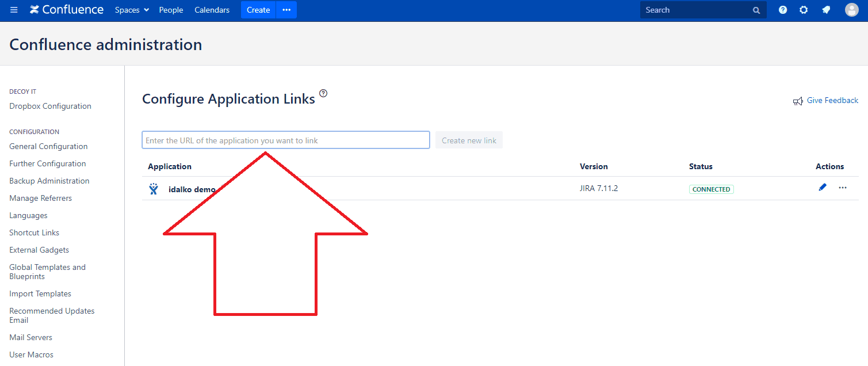Open the actions ellipsis for idalko demo
The image size is (868, 366).
click(842, 188)
